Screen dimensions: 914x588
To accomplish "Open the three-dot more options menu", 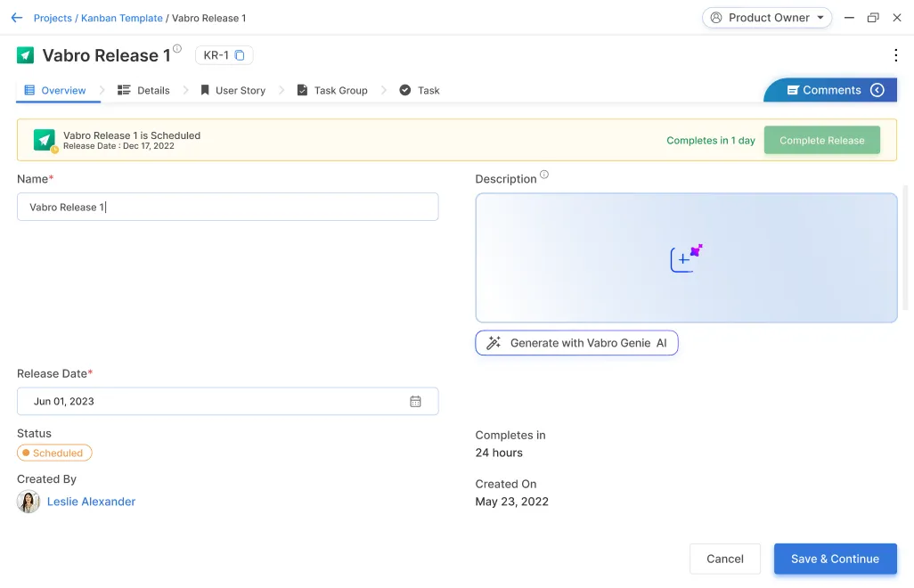I will point(895,55).
